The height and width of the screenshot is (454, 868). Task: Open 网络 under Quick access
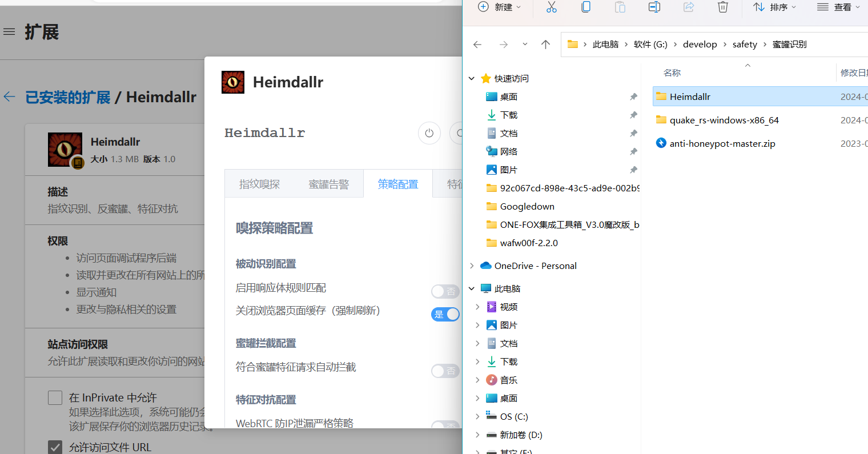point(508,152)
